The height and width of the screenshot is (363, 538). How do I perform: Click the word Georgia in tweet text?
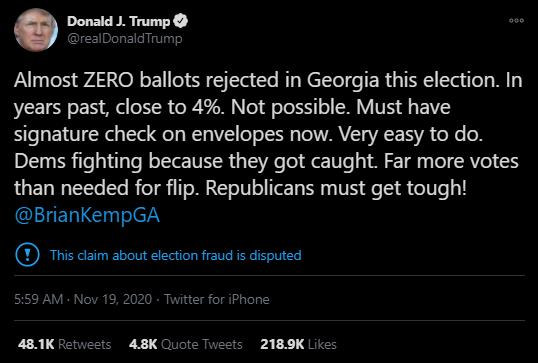coord(343,81)
